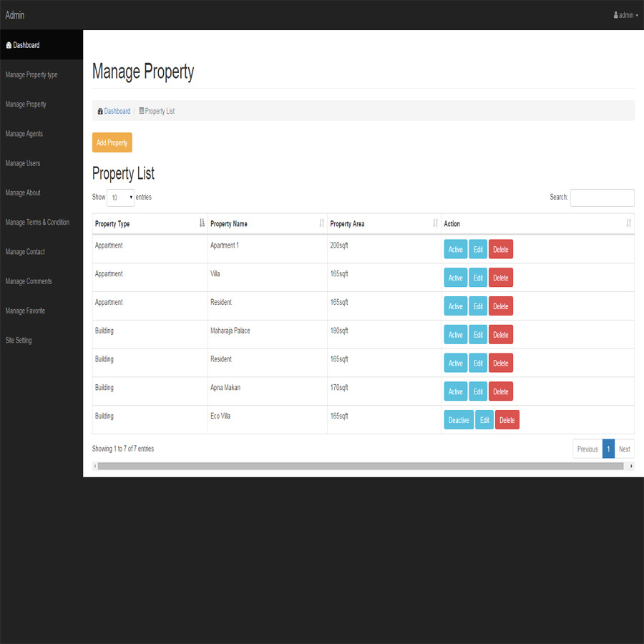Edit the Eco Villa property
This screenshot has width=644, height=644.
(x=484, y=420)
